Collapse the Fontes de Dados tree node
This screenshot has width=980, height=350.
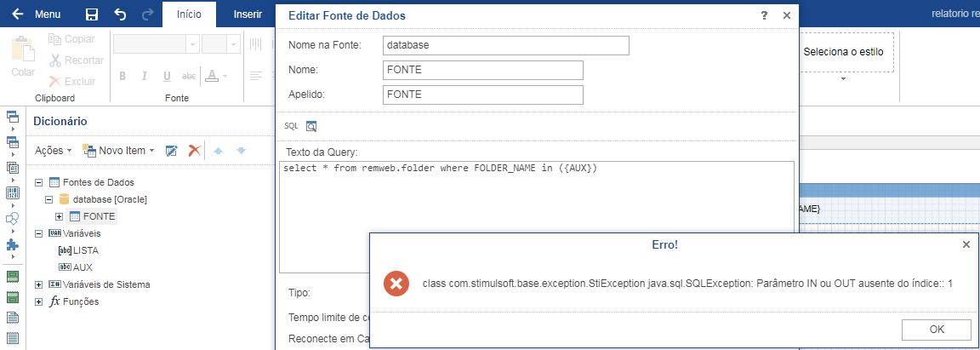(x=39, y=183)
